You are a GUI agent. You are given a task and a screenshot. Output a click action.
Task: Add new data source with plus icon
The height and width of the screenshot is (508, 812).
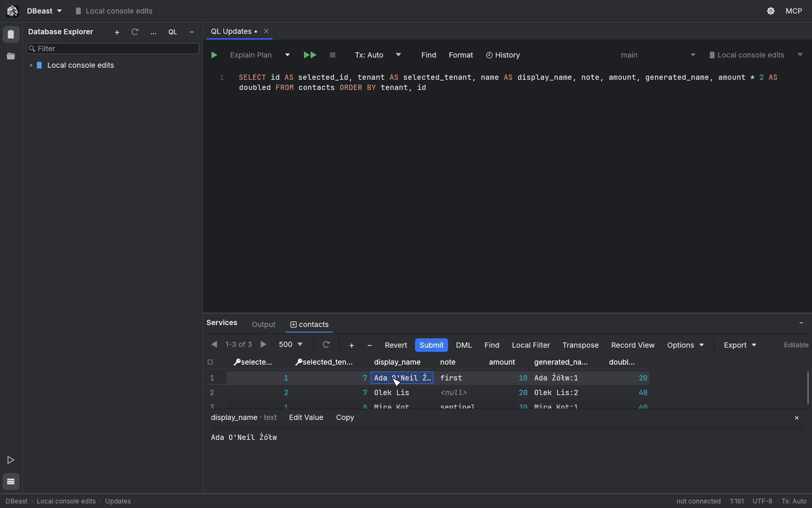click(117, 32)
